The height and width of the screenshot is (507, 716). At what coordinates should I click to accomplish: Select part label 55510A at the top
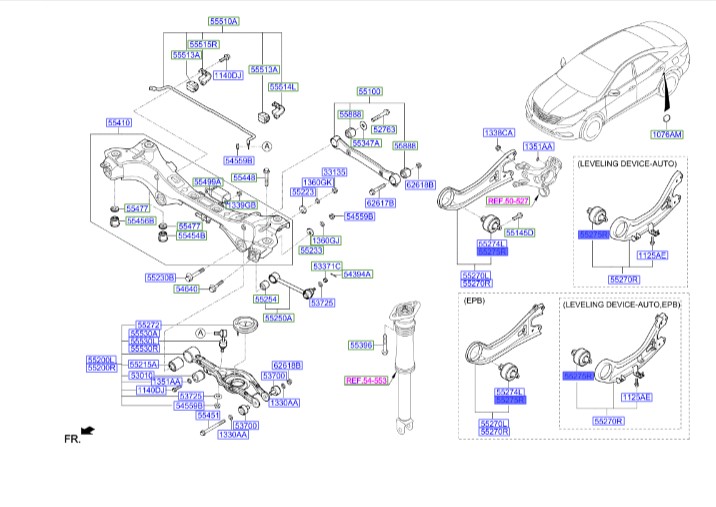(224, 21)
